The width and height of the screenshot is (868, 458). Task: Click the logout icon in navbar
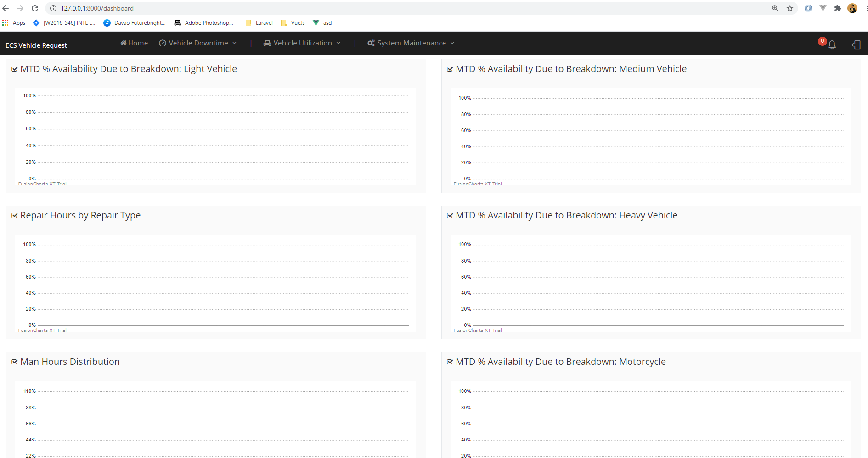(856, 45)
